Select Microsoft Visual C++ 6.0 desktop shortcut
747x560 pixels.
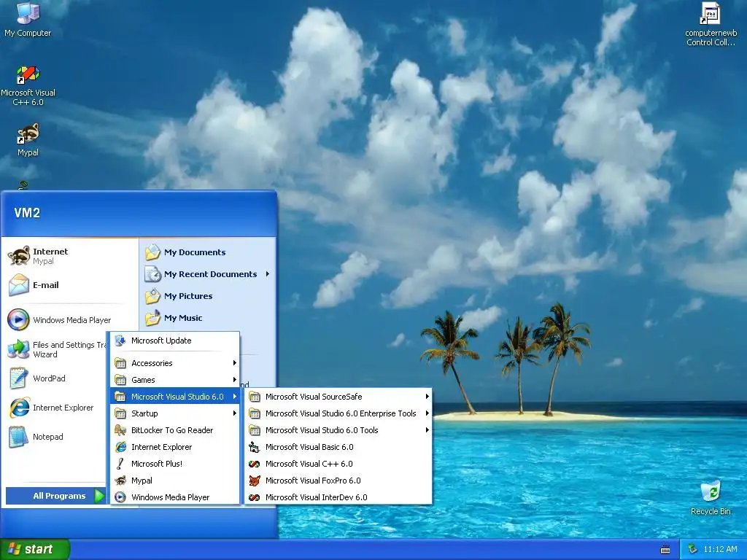coord(28,86)
